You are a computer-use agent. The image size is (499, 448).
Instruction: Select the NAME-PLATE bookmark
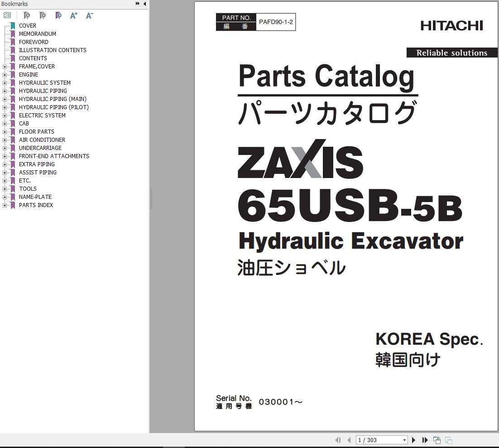[35, 197]
